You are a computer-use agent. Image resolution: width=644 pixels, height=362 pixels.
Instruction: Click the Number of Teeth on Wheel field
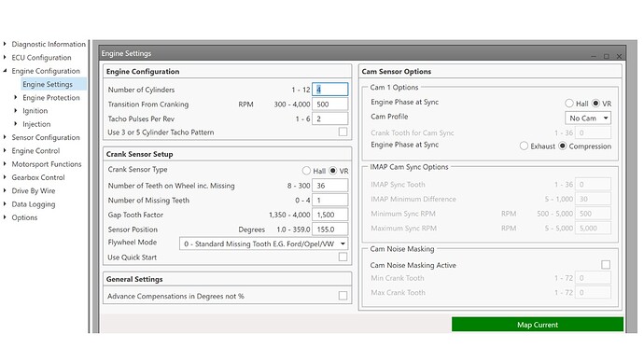click(329, 186)
